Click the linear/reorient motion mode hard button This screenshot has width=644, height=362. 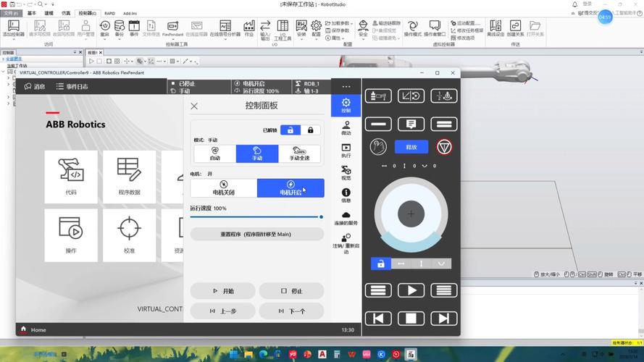(x=411, y=96)
